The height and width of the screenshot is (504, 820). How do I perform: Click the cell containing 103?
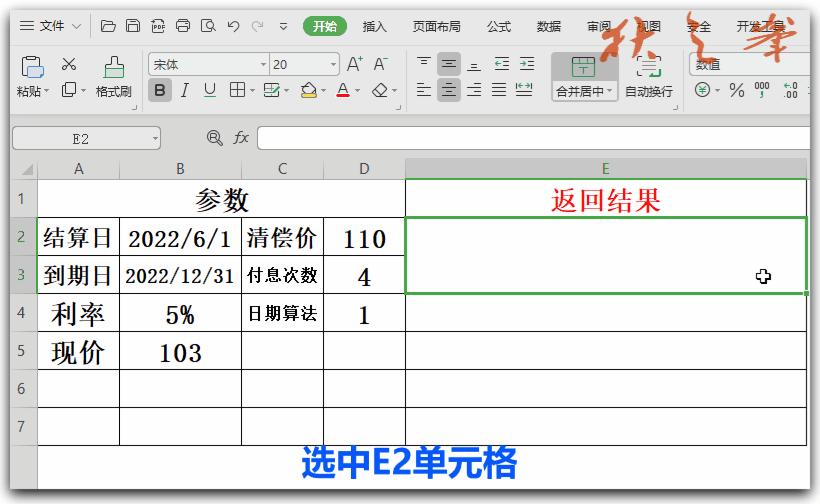click(180, 351)
